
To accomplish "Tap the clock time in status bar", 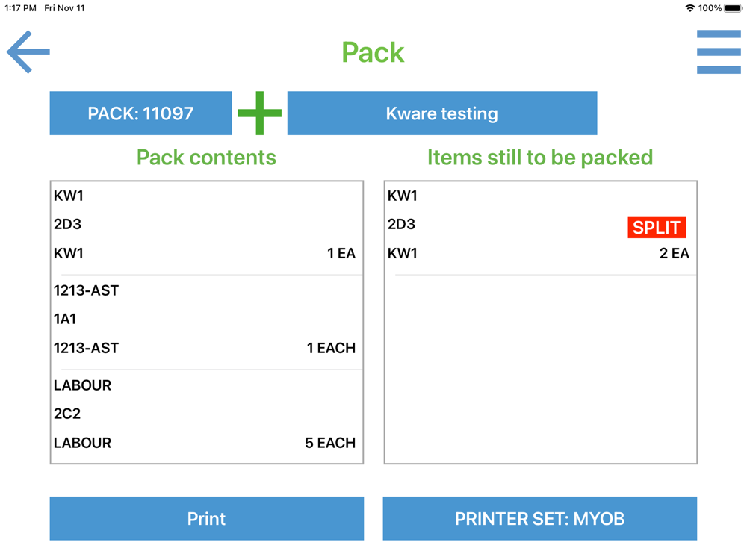I will click(x=20, y=8).
